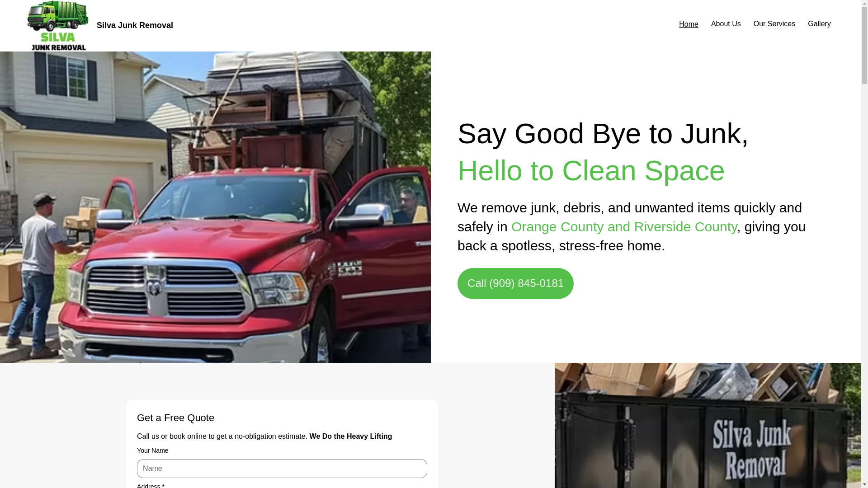Open the Our Services page

(774, 24)
